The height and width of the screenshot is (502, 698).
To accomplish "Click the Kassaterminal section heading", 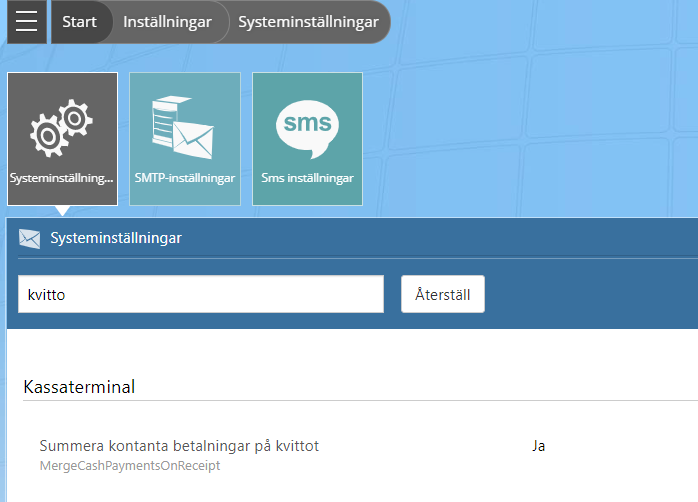I will tap(79, 387).
